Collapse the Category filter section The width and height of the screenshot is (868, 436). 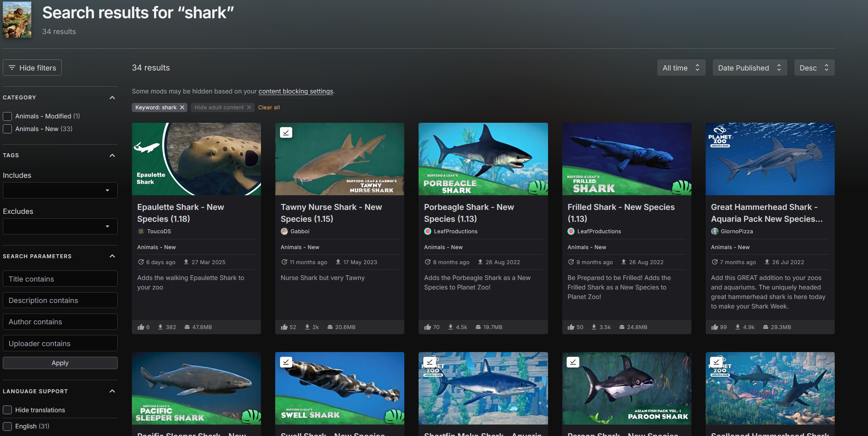[x=112, y=97]
